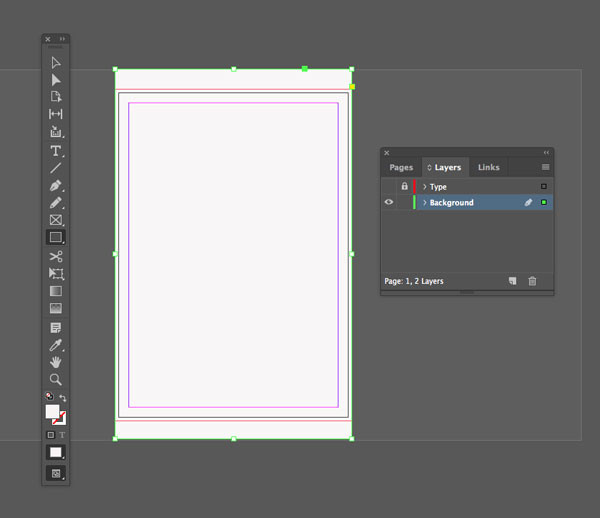Image resolution: width=600 pixels, height=518 pixels.
Task: Toggle visibility of the Type layer
Action: pyautogui.click(x=389, y=186)
